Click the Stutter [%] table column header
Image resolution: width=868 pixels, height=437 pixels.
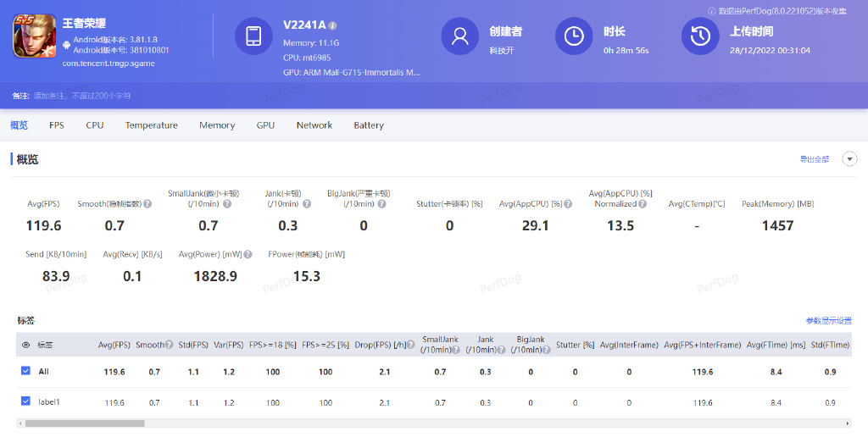[575, 345]
